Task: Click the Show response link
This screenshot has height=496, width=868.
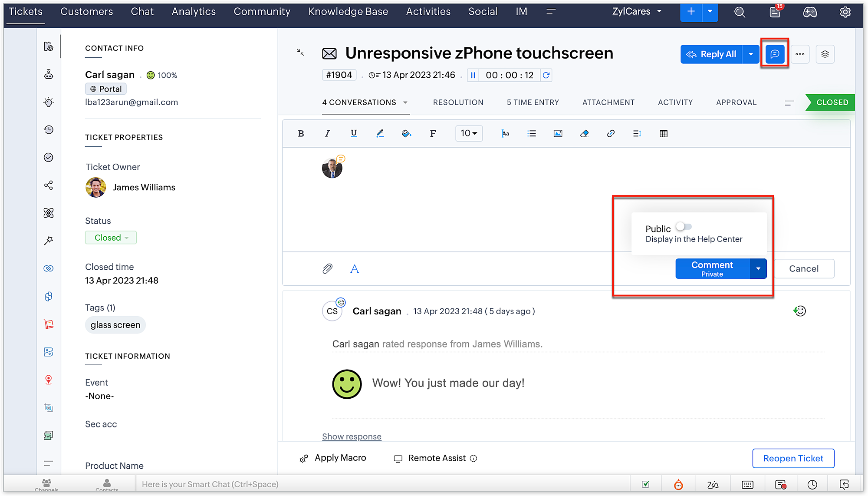Action: 352,436
